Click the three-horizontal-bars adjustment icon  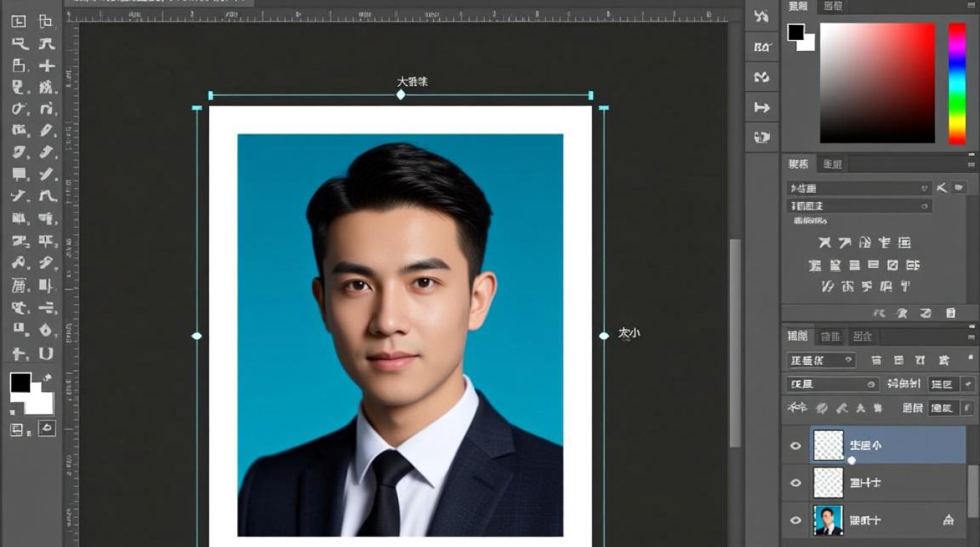(x=855, y=265)
